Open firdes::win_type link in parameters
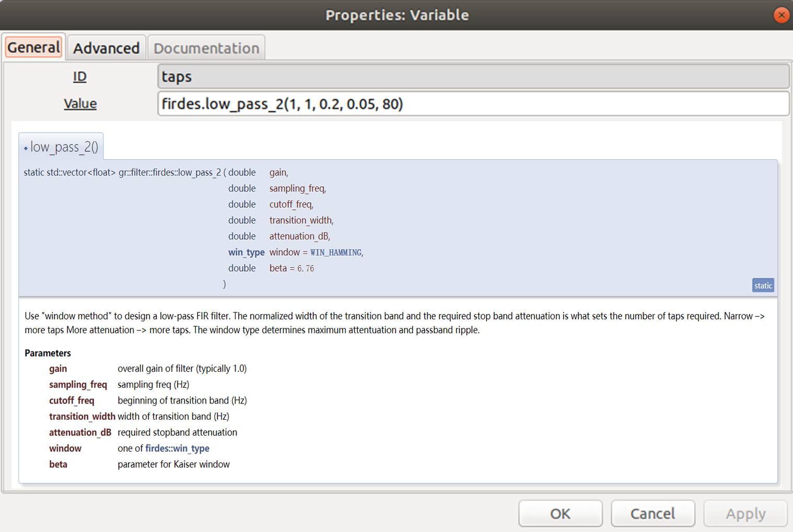The image size is (793, 532). pyautogui.click(x=177, y=448)
